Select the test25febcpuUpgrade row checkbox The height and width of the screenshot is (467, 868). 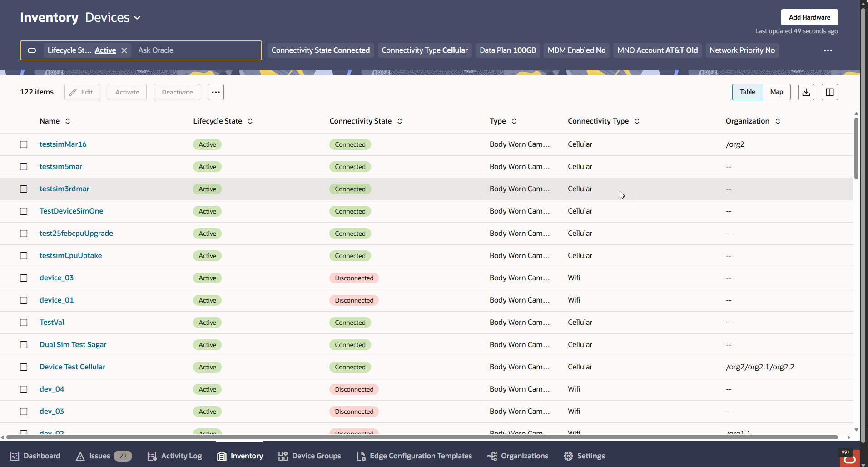tap(24, 233)
